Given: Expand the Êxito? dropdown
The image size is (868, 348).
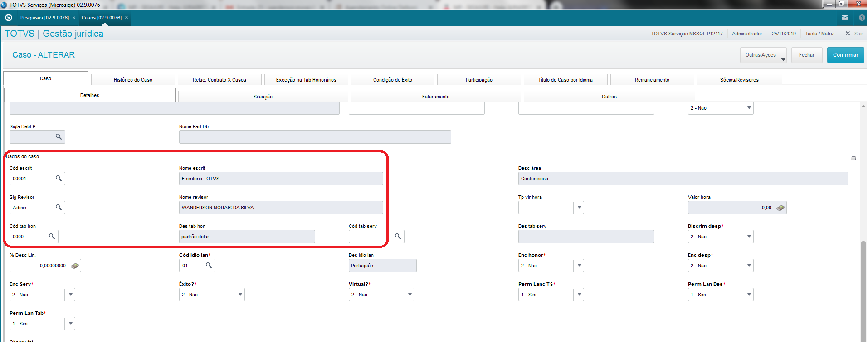Looking at the screenshot, I should [240, 295].
